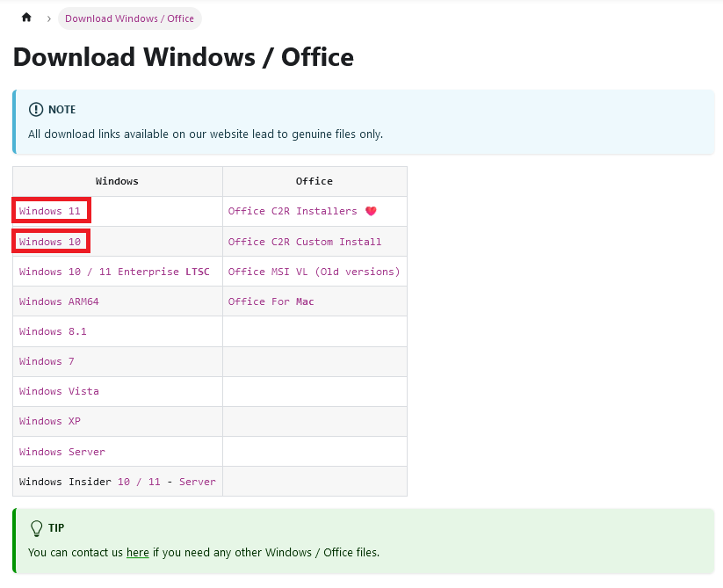Open Windows 10 / 11 Enterprise LTSC link
The height and width of the screenshot is (588, 723).
(x=114, y=272)
